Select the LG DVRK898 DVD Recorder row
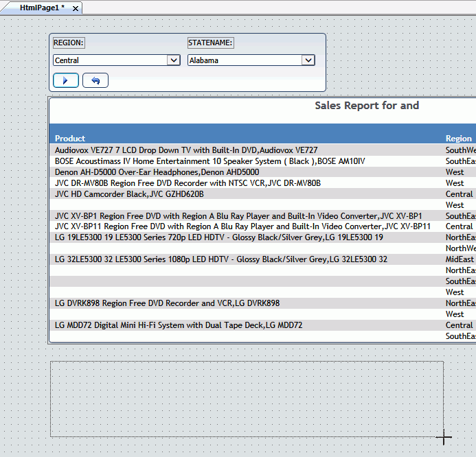 [262, 303]
